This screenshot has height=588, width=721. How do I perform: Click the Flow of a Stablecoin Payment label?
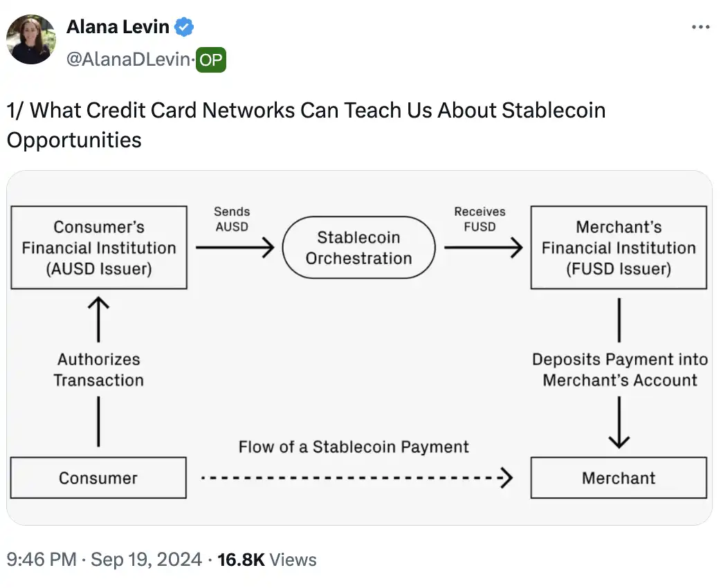click(x=354, y=447)
